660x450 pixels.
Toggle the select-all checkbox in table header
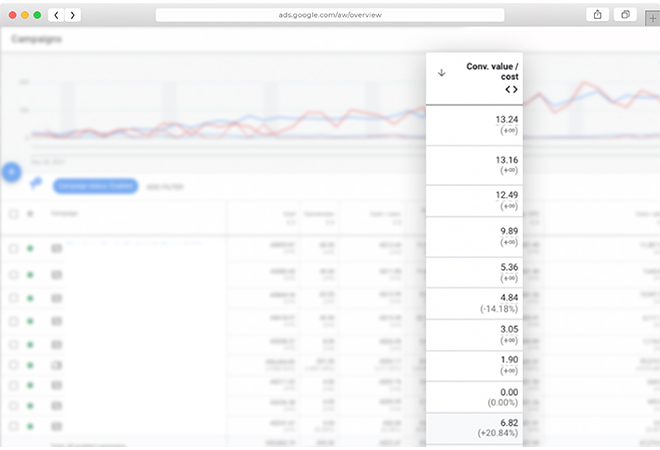click(x=13, y=214)
